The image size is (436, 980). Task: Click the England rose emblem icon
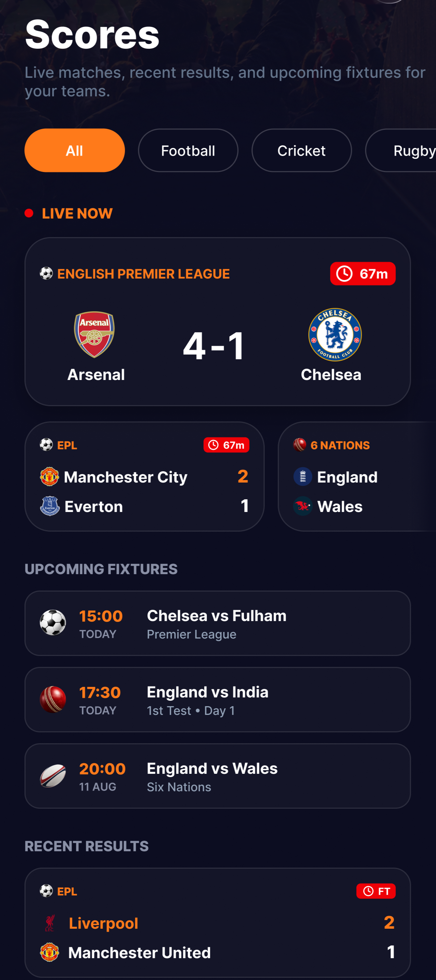coord(303,477)
